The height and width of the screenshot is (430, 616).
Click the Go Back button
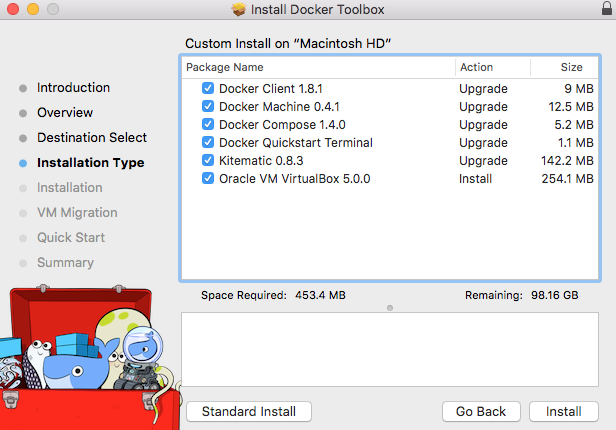pos(480,411)
